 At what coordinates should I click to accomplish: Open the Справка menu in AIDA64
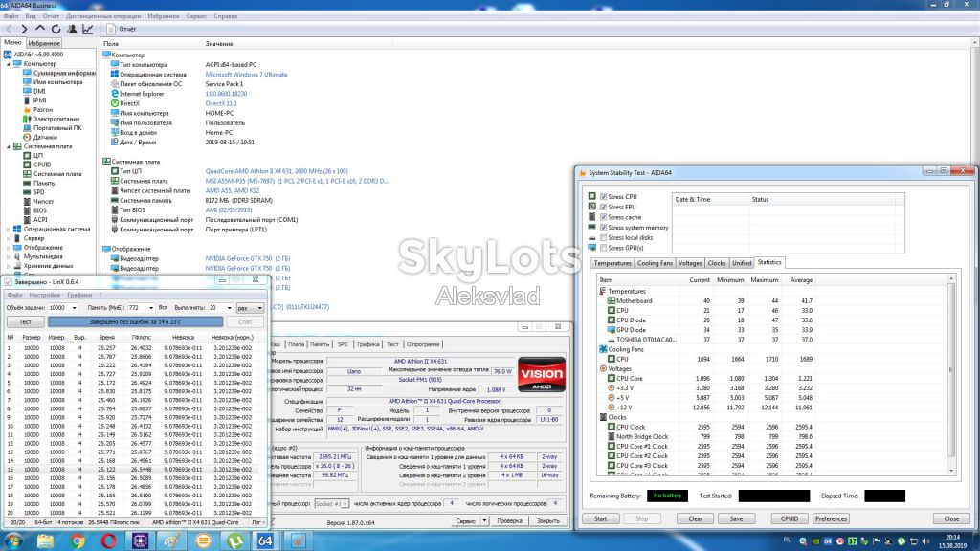pyautogui.click(x=225, y=16)
